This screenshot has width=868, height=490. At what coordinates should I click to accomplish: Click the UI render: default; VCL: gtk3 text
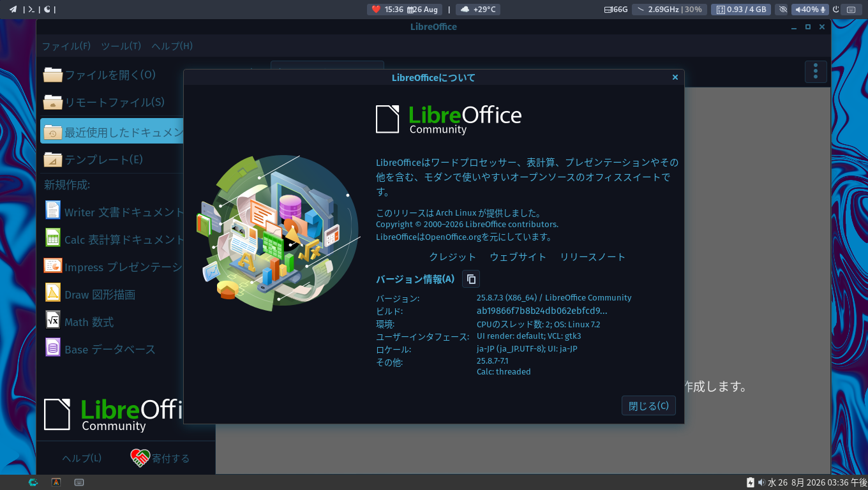point(529,336)
